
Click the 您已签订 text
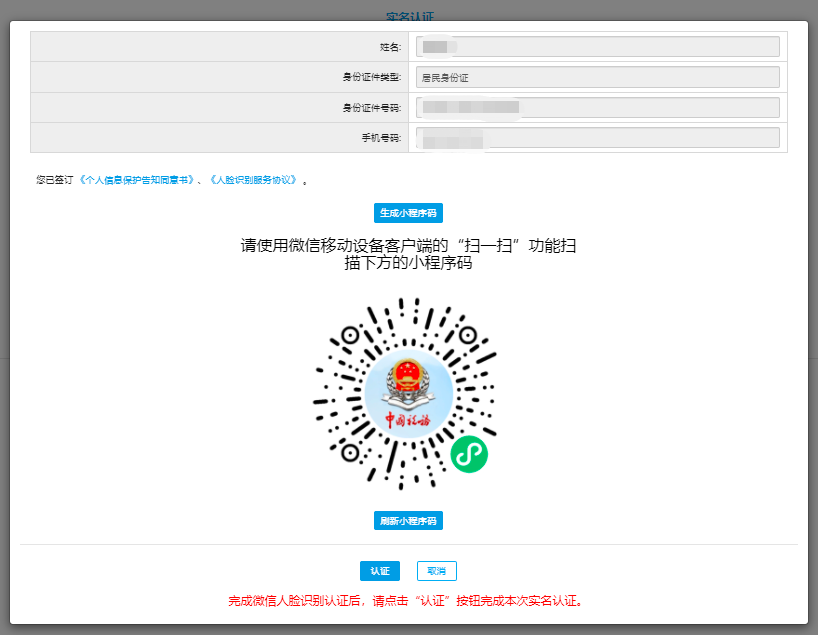(x=54, y=180)
